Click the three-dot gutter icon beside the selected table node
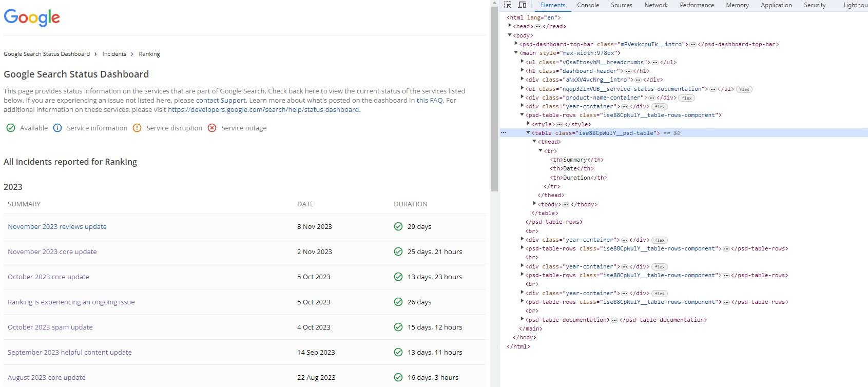868x387 pixels. (x=504, y=133)
